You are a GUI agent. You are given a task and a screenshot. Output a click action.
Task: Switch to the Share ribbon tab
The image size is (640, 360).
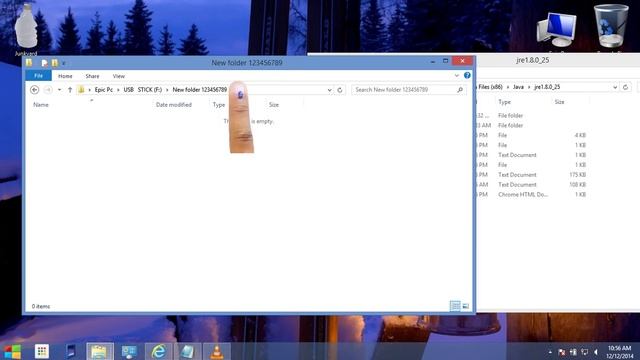point(92,76)
